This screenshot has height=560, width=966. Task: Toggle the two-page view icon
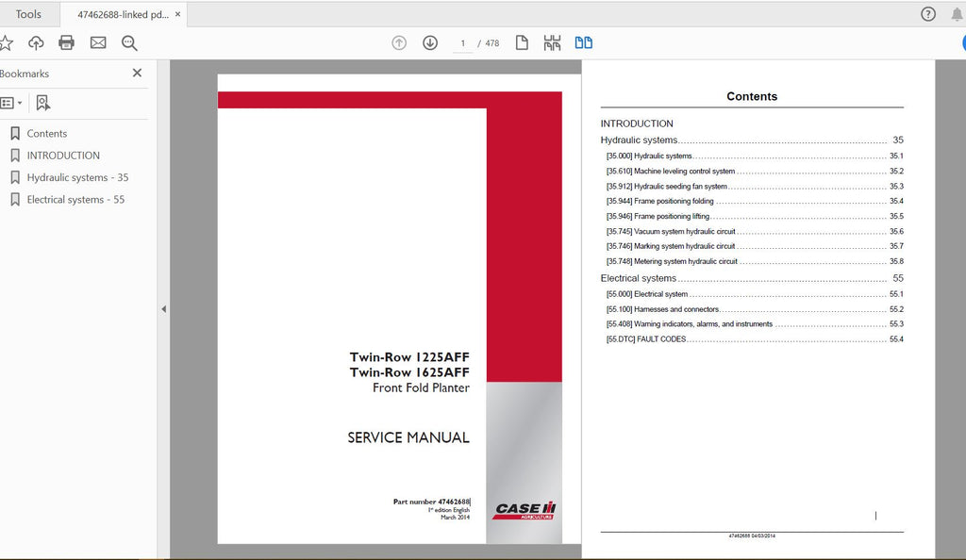[x=583, y=42]
